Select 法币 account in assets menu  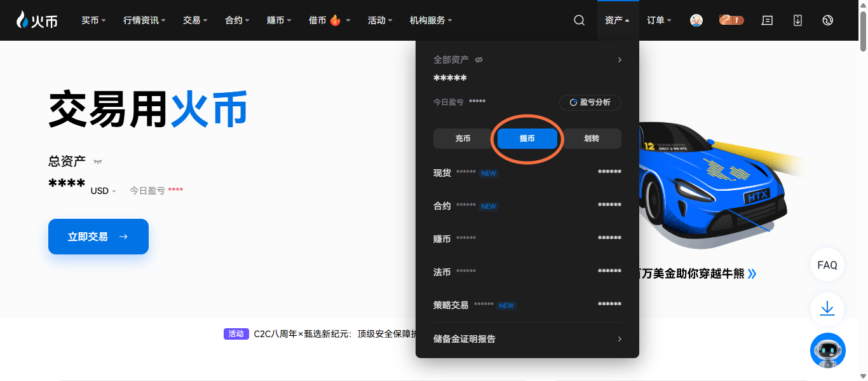point(442,272)
